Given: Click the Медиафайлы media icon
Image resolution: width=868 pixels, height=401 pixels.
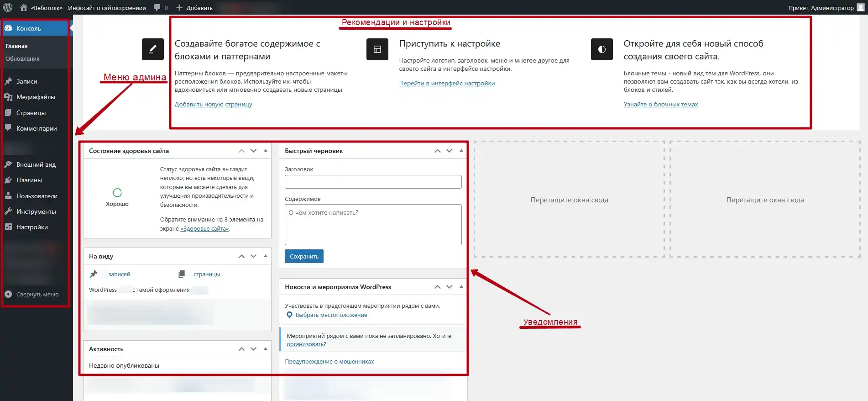Looking at the screenshot, I should tap(8, 97).
